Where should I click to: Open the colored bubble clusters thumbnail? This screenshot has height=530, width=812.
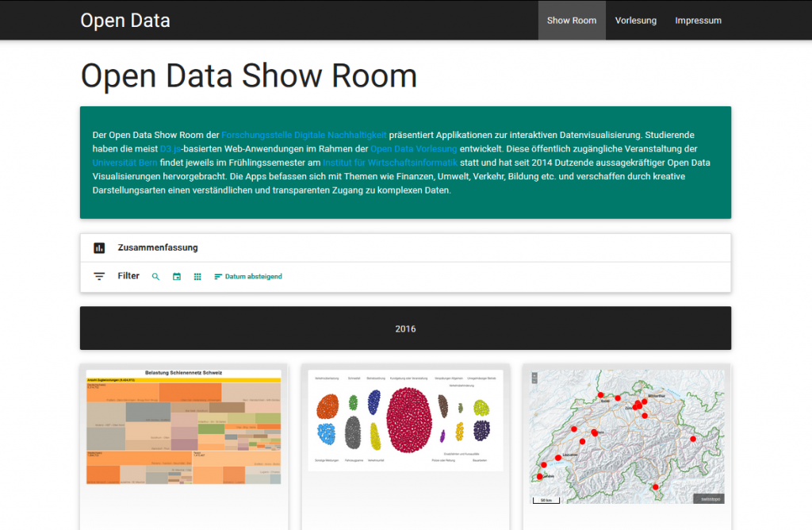[x=405, y=421]
